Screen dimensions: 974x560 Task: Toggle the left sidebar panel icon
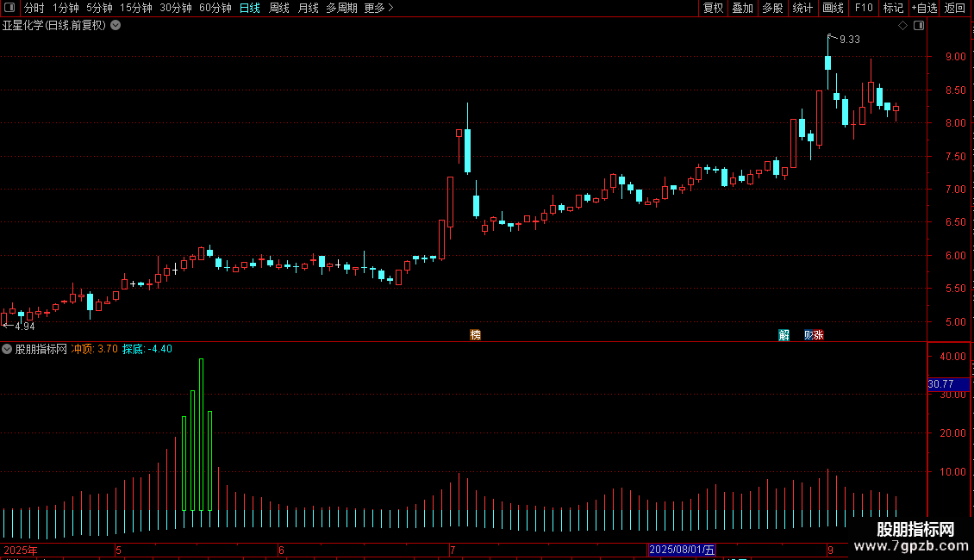click(9, 8)
